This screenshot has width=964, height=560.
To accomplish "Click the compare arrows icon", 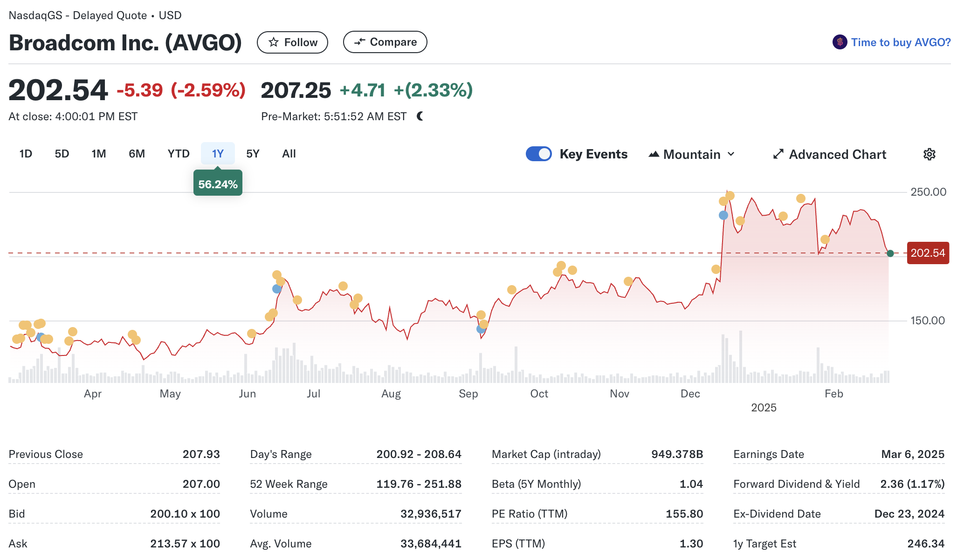I will [359, 42].
